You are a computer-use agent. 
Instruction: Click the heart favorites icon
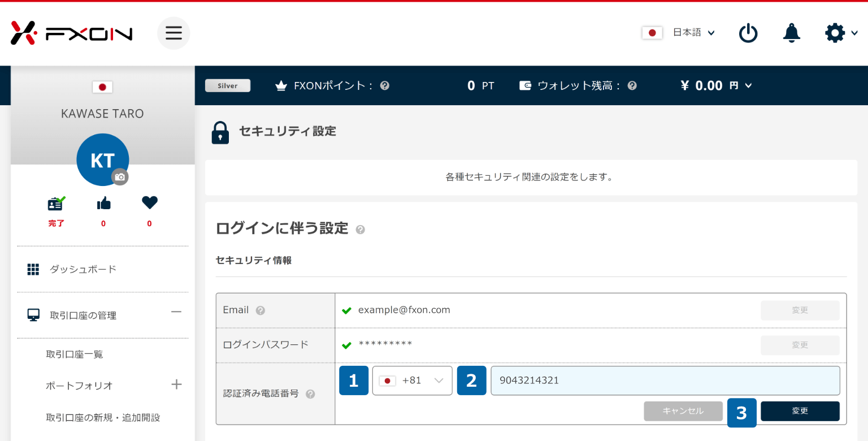149,202
